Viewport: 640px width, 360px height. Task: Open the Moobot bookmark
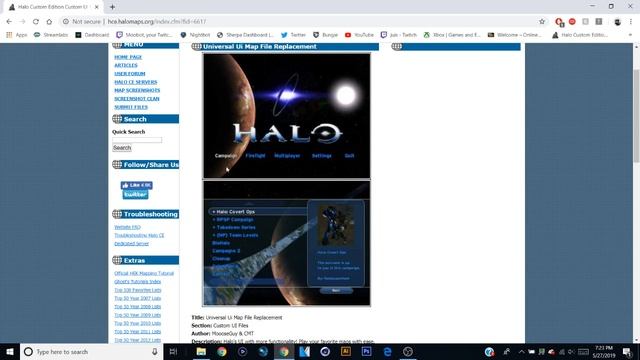click(x=144, y=35)
